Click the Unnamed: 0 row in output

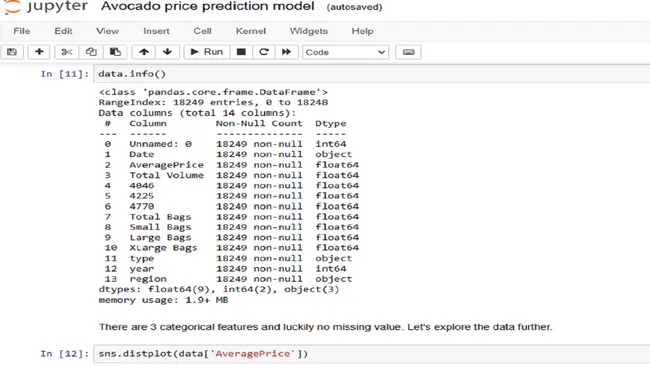225,144
